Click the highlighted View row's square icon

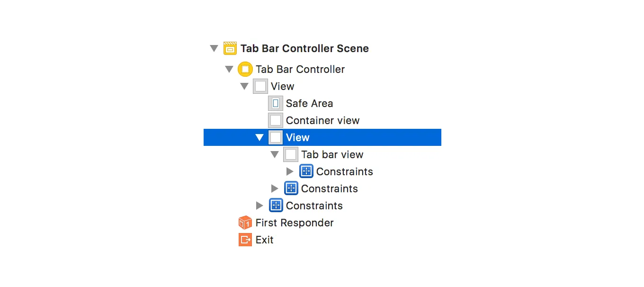(276, 137)
